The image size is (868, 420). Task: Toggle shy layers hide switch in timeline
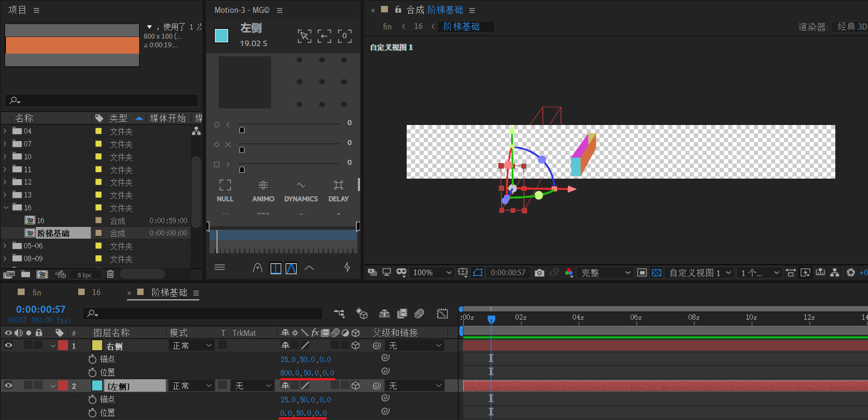[x=384, y=313]
